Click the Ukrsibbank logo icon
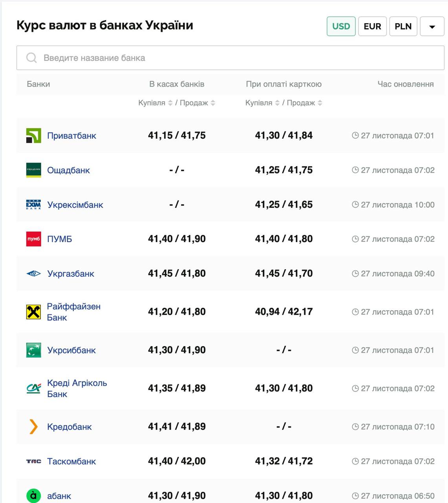 (33, 350)
